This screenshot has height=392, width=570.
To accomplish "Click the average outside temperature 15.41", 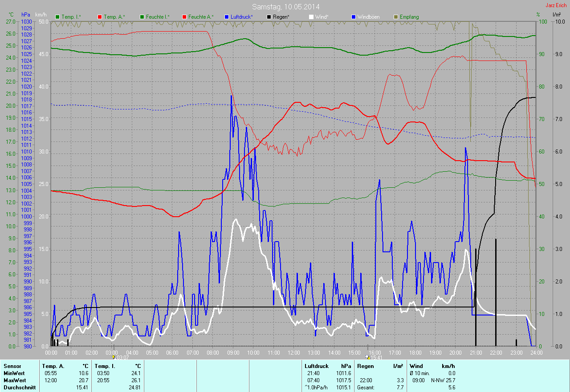I will tap(82, 388).
